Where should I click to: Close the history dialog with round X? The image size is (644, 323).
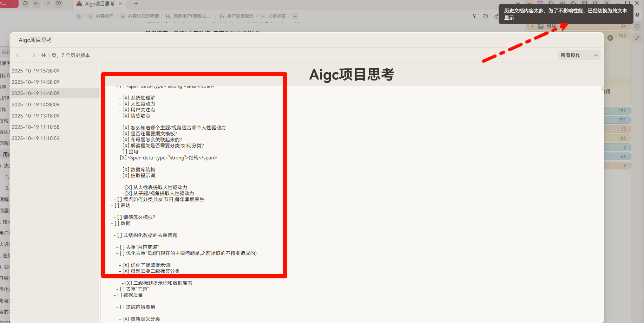coord(610,38)
